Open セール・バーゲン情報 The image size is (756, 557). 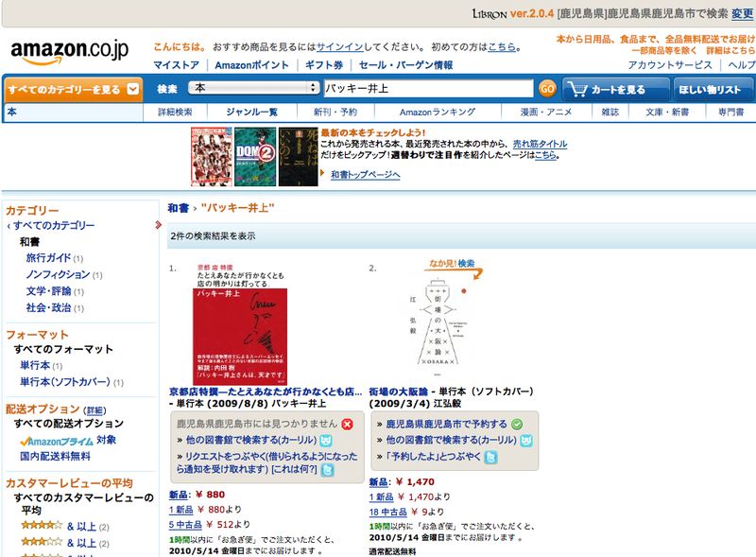point(405,65)
